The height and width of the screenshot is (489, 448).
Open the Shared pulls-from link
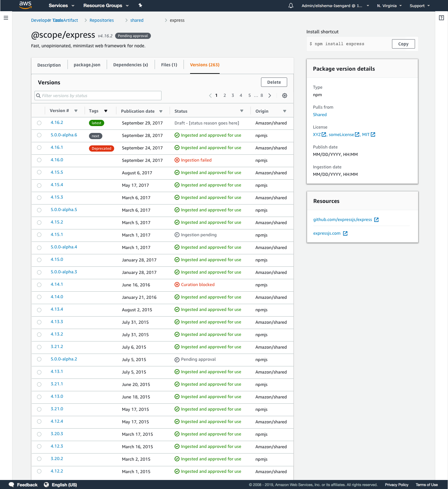(320, 115)
